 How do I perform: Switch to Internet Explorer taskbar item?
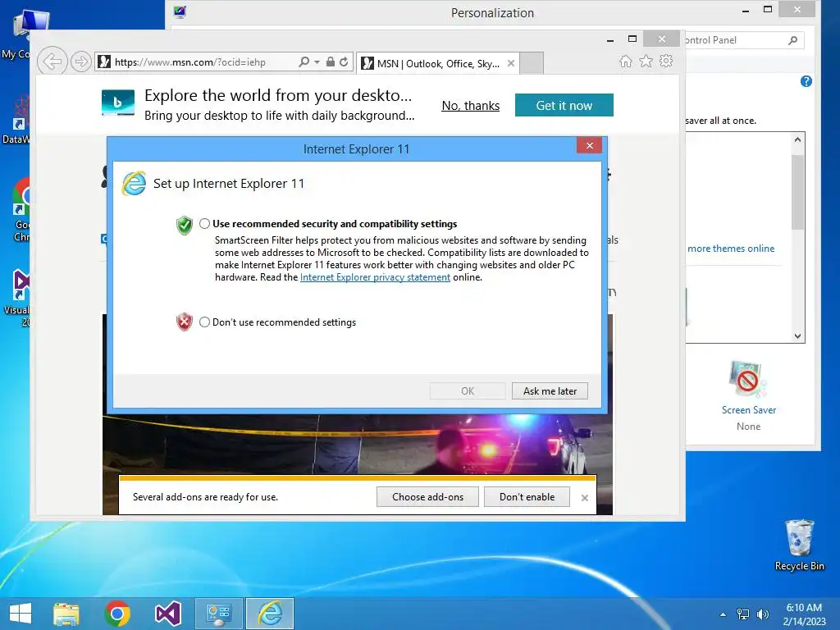270,614
